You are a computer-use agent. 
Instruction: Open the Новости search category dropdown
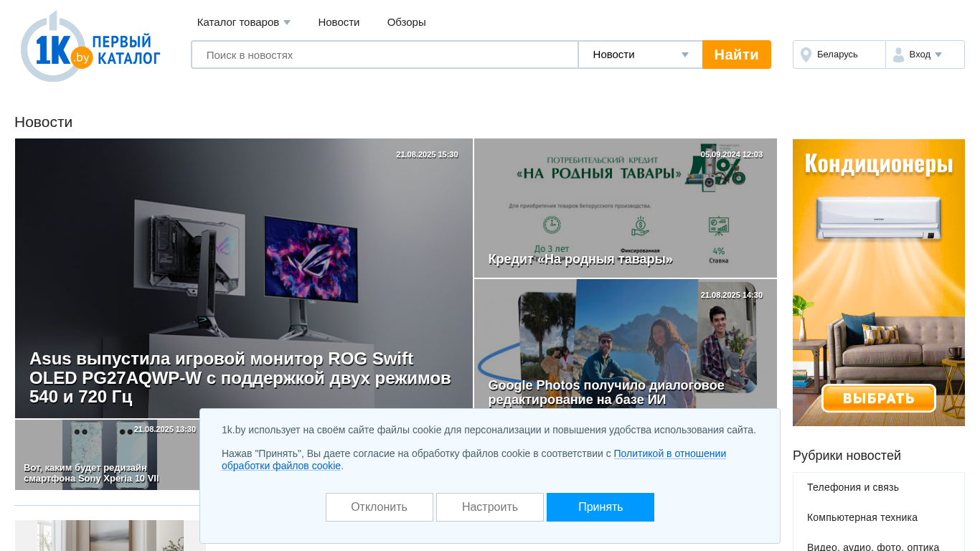[640, 55]
